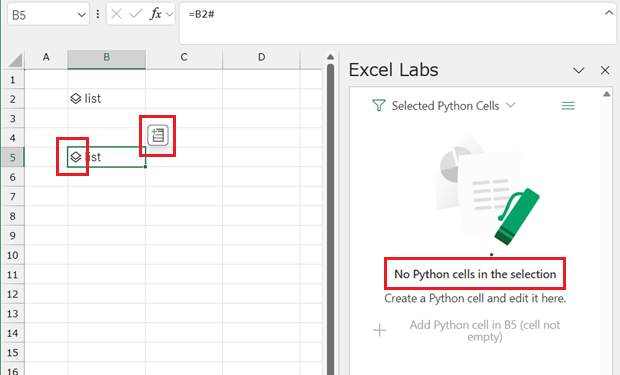
Task: Click the funnel filter icon in Excel Labs
Action: tap(378, 106)
